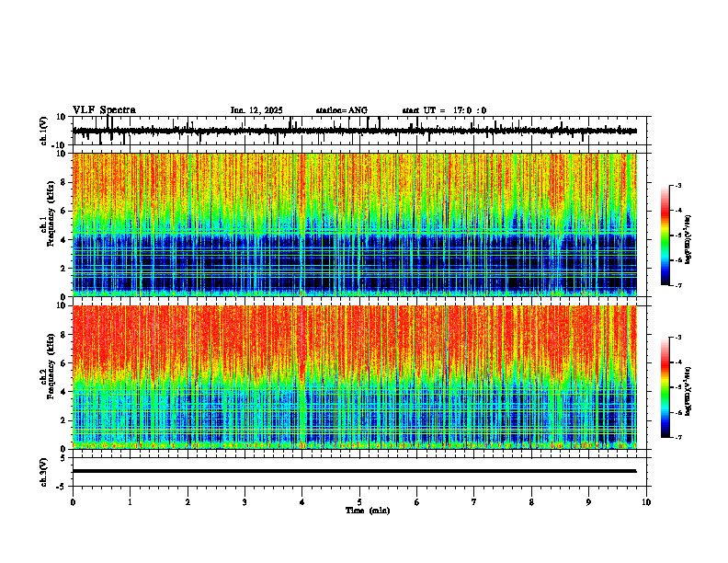Click the ch.3(V) axis label
728x563 pixels.
[x=44, y=472]
